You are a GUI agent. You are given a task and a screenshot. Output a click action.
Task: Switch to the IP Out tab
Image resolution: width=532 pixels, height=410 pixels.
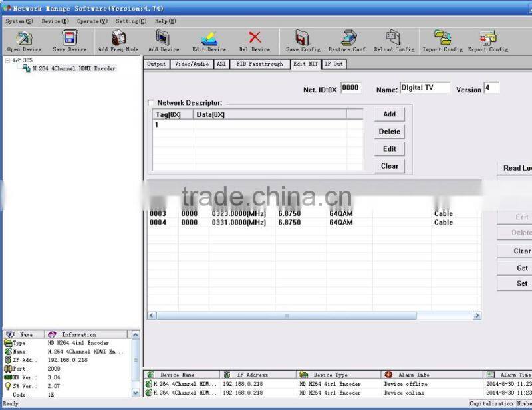tap(334, 64)
